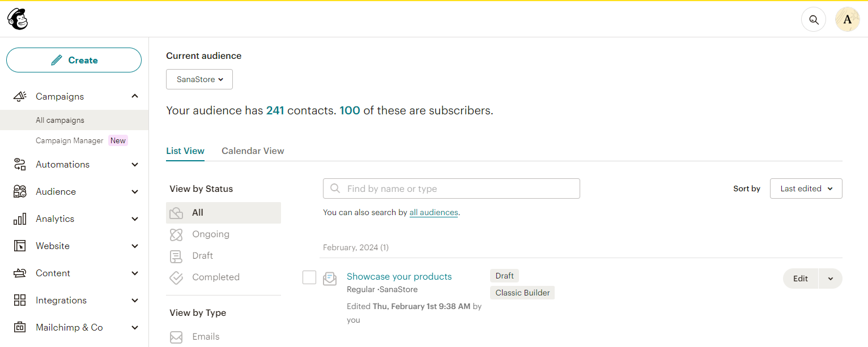This screenshot has width=868, height=347.
Task: Expand the Mailchimp & Co chevron
Action: pos(135,327)
